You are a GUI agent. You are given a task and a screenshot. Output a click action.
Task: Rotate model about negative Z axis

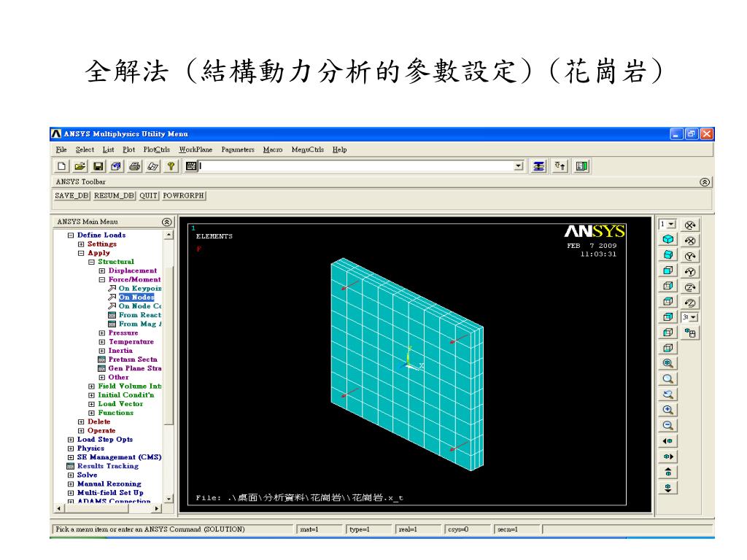[690, 303]
